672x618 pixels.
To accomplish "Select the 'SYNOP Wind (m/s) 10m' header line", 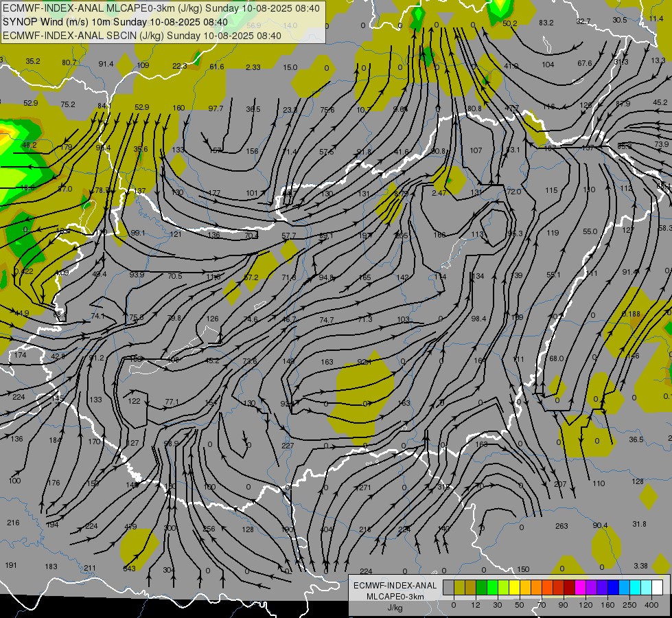I will (x=115, y=22).
